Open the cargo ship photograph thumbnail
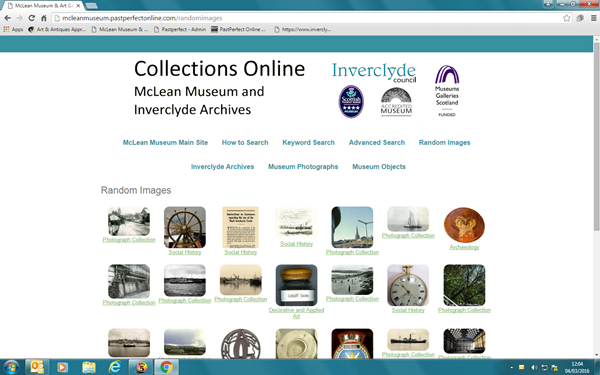 pos(408,339)
